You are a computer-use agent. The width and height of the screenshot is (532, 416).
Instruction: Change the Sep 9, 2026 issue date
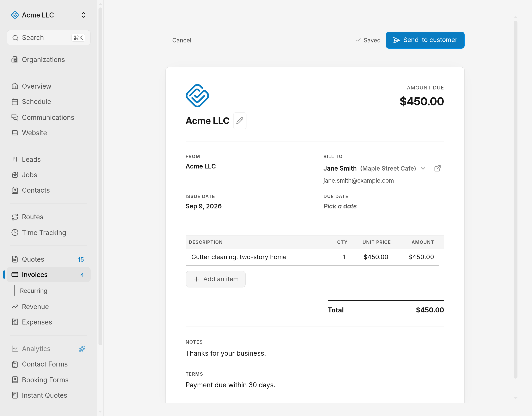pos(204,206)
